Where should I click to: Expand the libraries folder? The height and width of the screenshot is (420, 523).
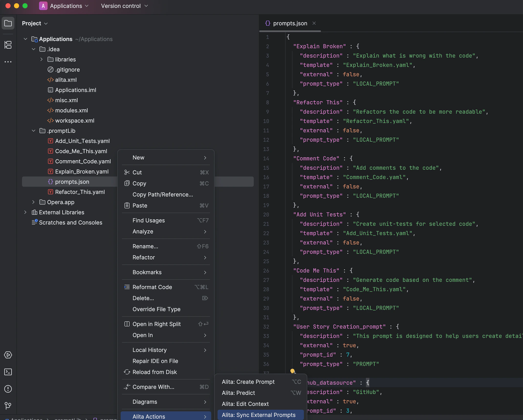click(x=41, y=59)
